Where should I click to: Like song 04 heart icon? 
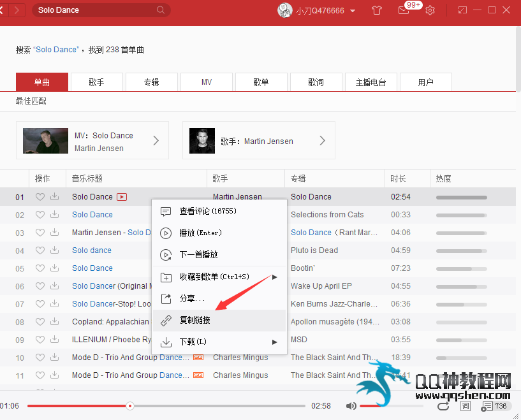pos(40,250)
